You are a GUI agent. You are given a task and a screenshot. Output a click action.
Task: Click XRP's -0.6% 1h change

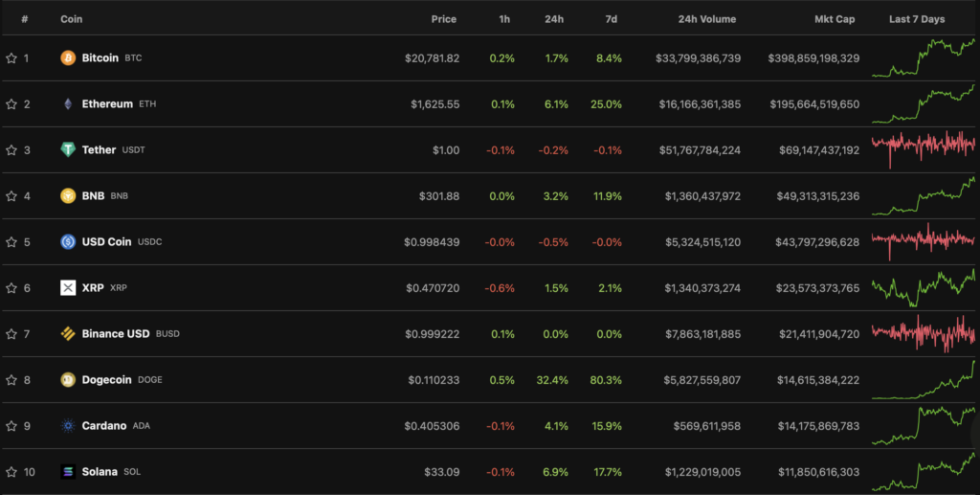tap(500, 288)
